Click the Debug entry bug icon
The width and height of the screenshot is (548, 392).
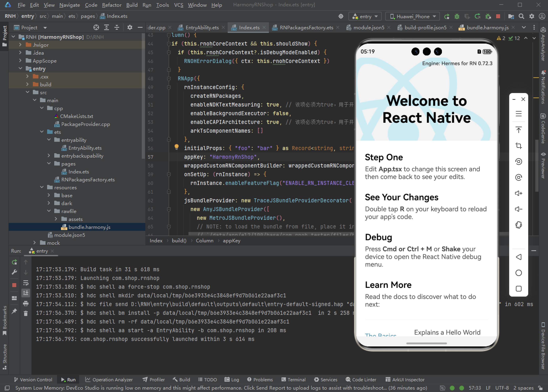click(x=457, y=16)
